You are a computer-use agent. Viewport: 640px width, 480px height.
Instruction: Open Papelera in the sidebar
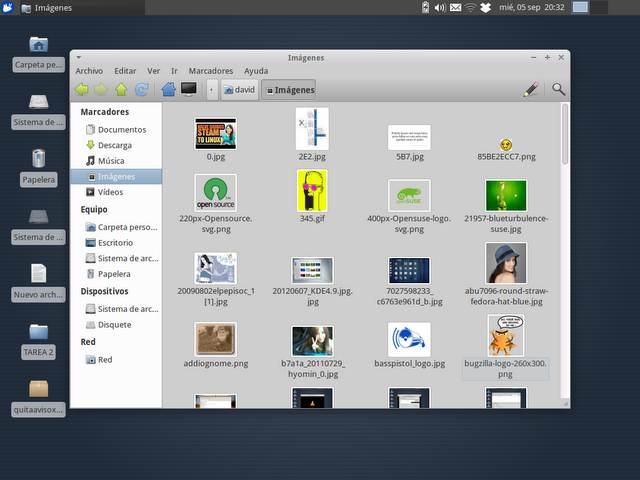116,274
